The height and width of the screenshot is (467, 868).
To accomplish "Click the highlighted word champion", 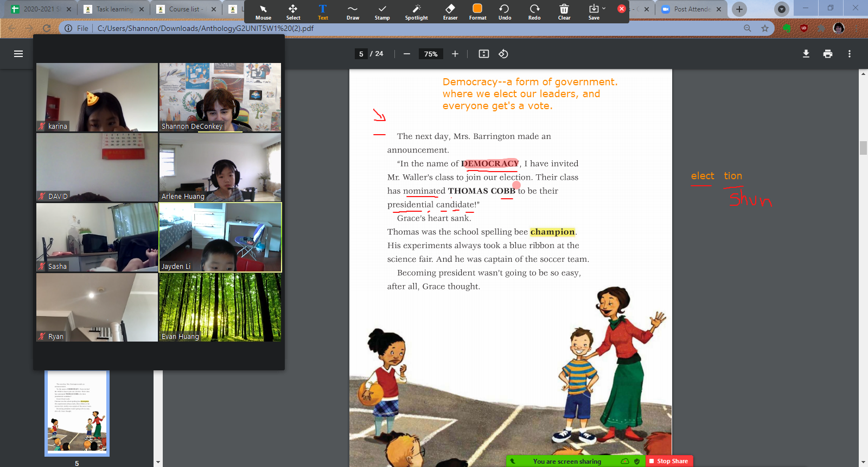I will click(552, 232).
